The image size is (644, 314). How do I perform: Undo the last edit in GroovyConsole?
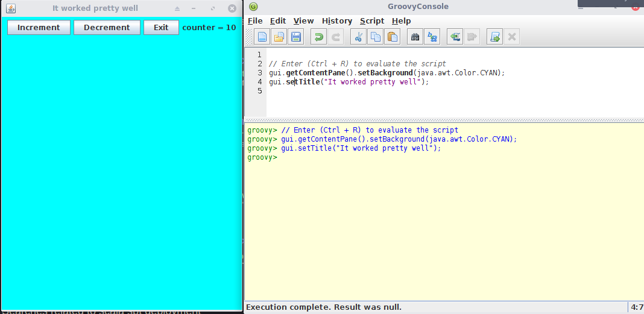point(318,37)
